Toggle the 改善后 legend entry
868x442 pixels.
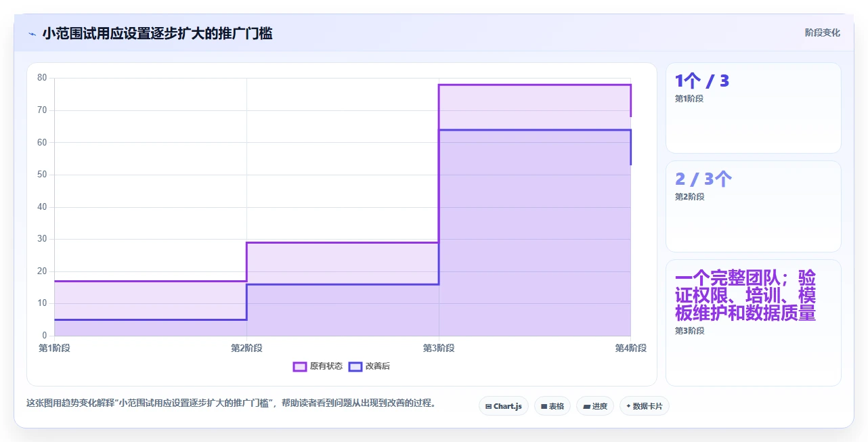[369, 366]
